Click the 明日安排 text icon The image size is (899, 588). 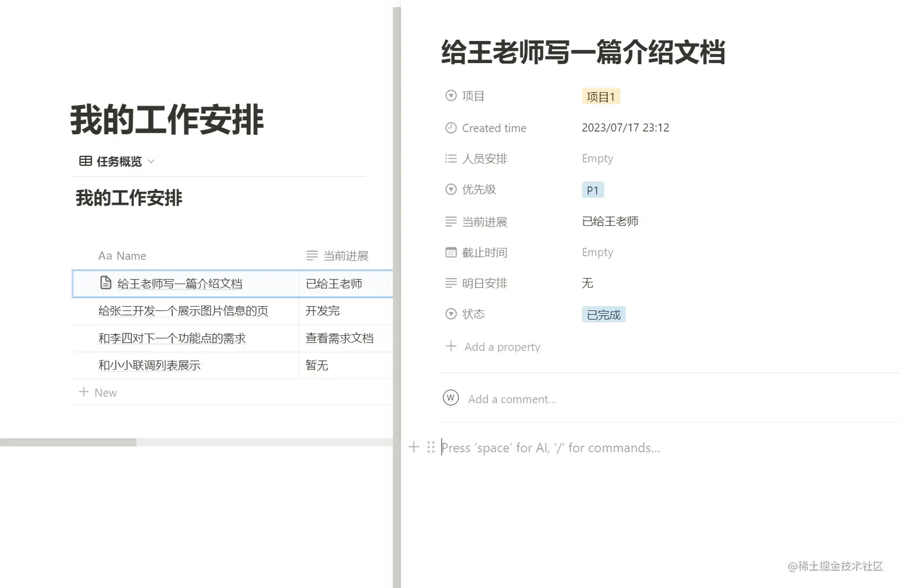pos(451,284)
